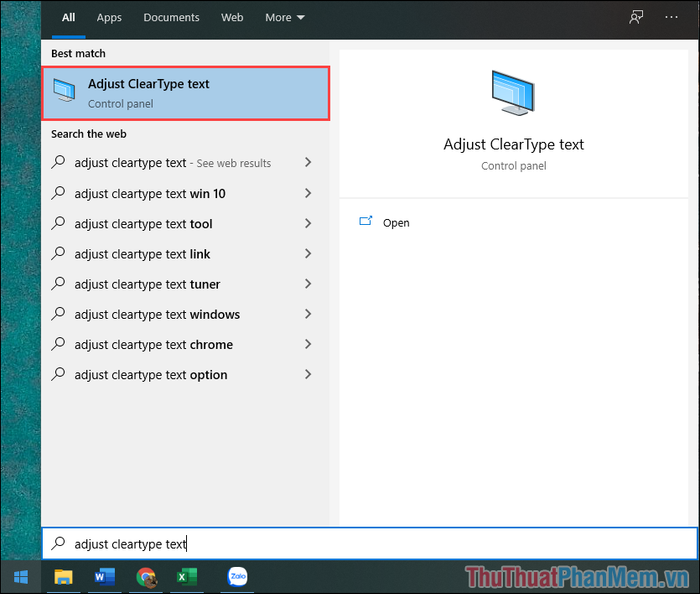700x594 pixels.
Task: Open the Windows Start button
Action: coord(21,577)
